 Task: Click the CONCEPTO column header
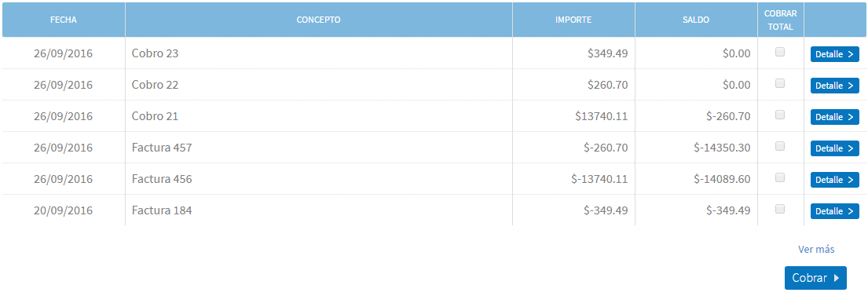(318, 20)
